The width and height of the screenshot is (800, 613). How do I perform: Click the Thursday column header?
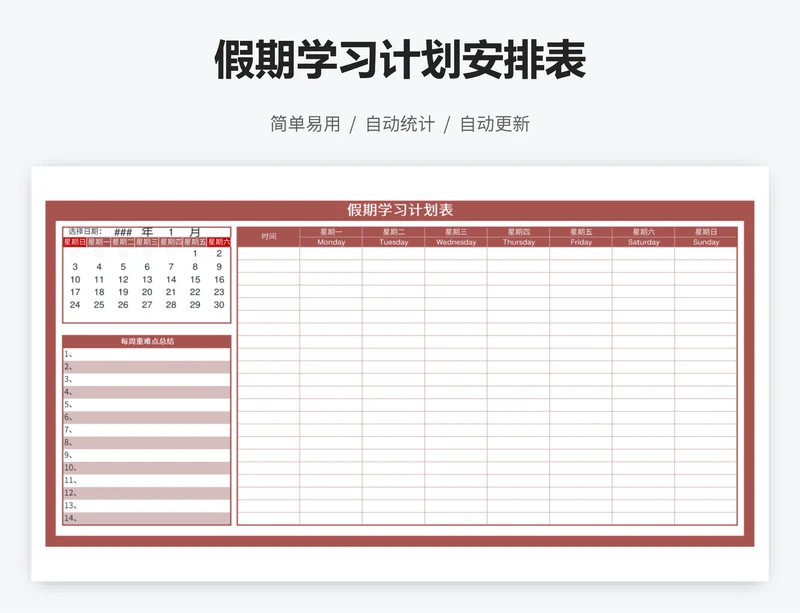point(519,242)
